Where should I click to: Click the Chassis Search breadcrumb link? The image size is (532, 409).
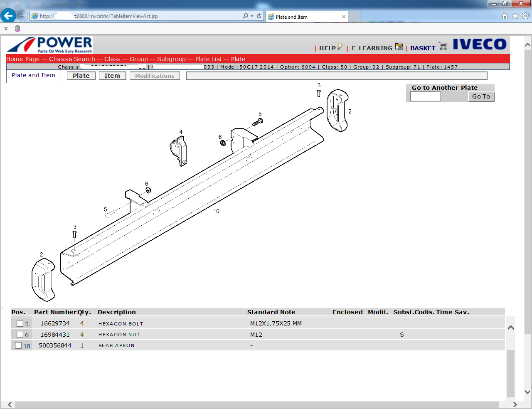click(72, 59)
